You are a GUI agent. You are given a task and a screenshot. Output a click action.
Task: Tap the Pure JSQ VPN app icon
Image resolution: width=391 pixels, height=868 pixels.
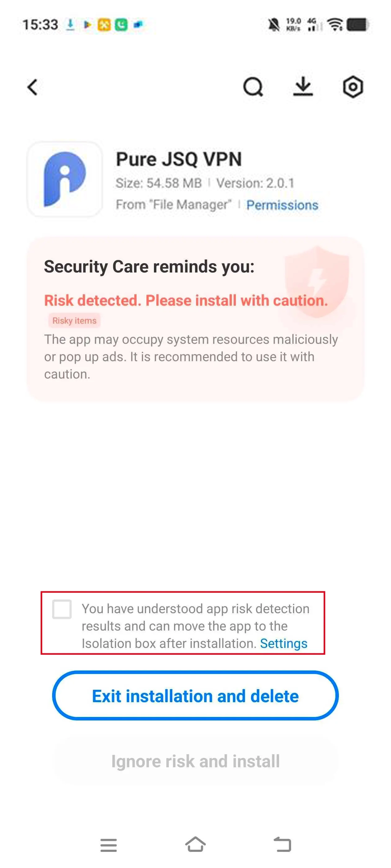[x=65, y=179]
